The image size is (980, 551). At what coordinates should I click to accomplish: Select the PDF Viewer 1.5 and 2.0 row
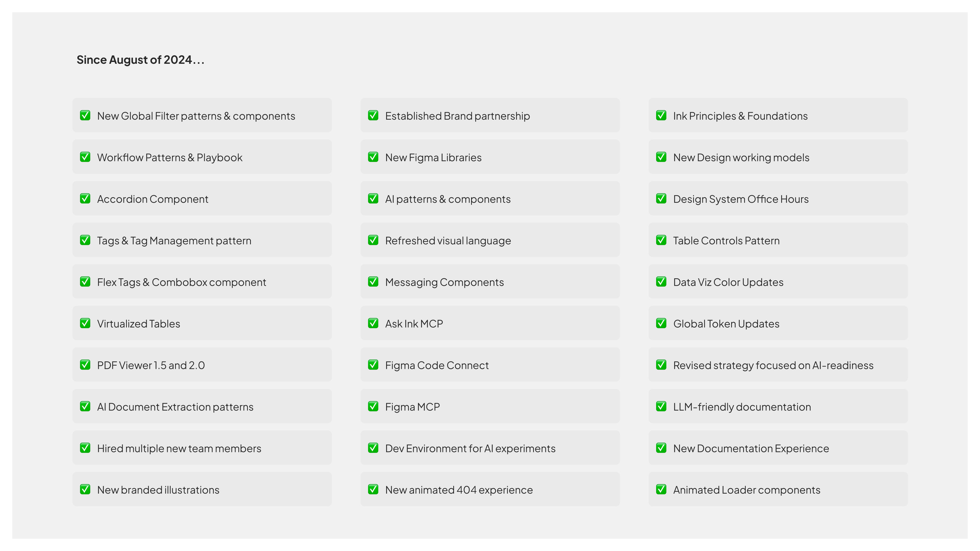[x=202, y=365]
